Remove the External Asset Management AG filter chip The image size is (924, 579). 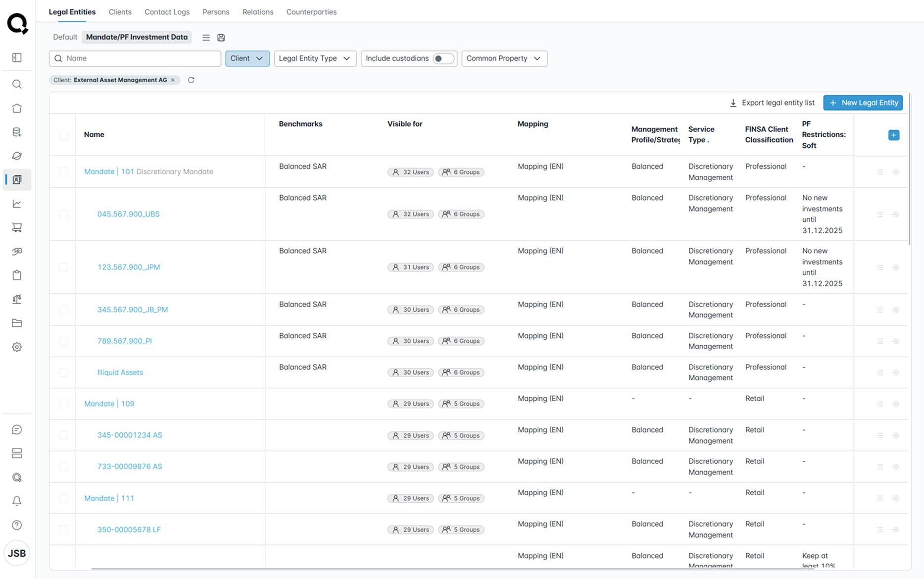pyautogui.click(x=173, y=80)
